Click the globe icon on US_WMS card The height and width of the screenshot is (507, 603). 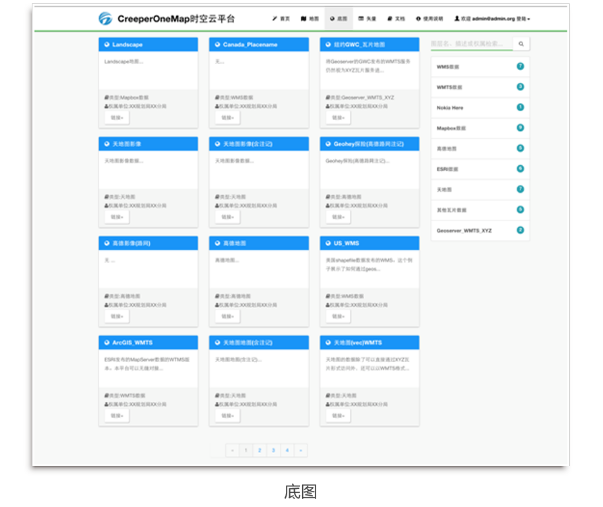[328, 243]
